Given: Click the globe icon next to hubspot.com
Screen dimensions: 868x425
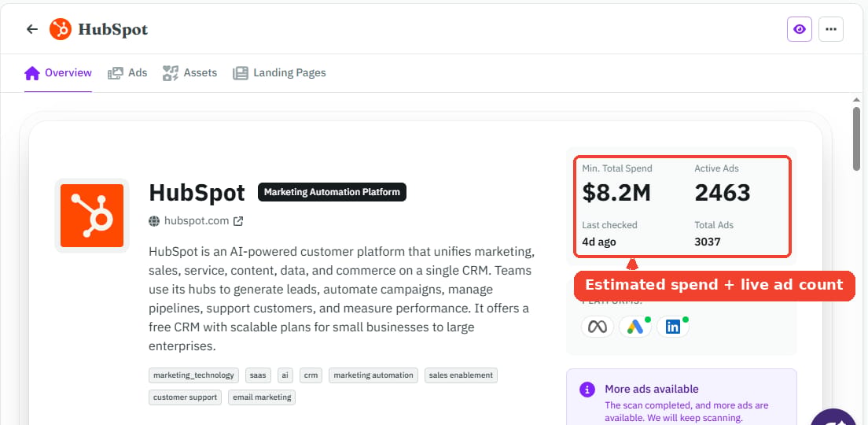Looking at the screenshot, I should pyautogui.click(x=154, y=221).
